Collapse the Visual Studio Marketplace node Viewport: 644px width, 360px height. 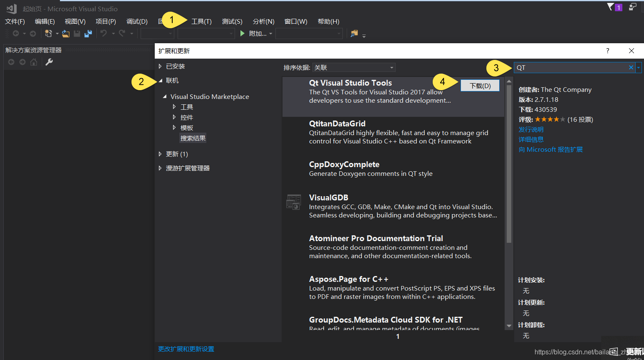[x=165, y=96]
